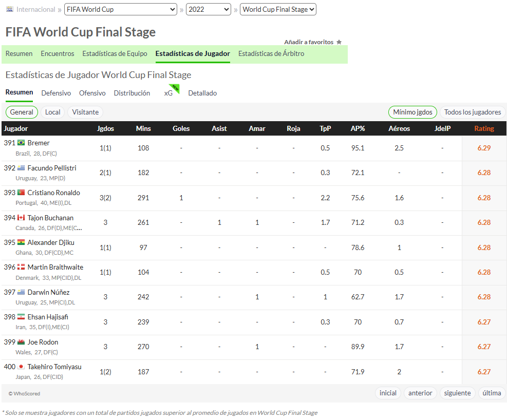Switch to Todos los jugadores filter
This screenshot has width=507, height=420.
473,112
